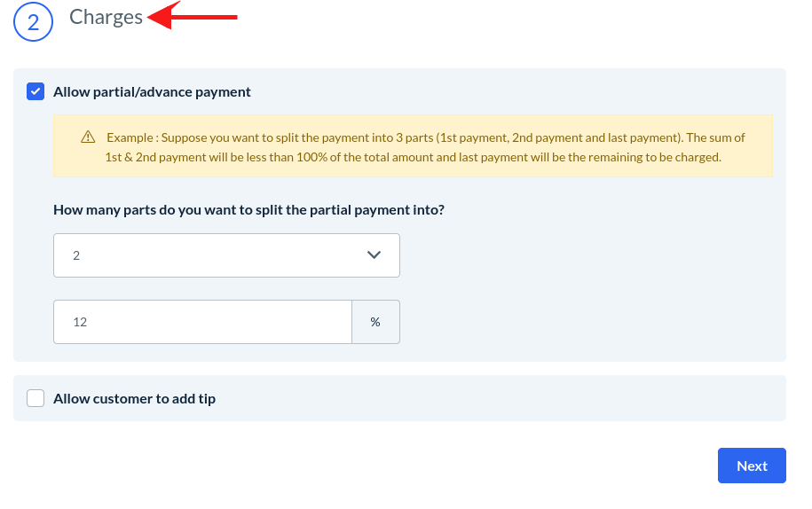Enable Allow customer to add tip
The width and height of the screenshot is (812, 509).
pyautogui.click(x=35, y=398)
